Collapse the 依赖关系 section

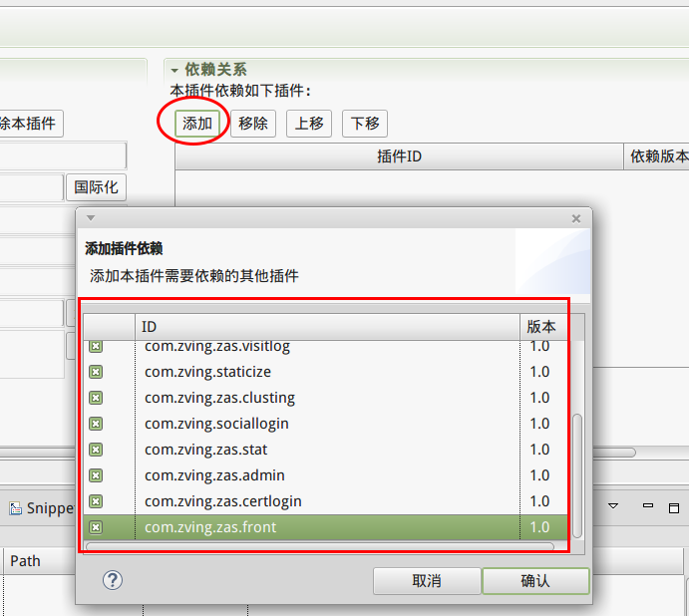click(174, 71)
